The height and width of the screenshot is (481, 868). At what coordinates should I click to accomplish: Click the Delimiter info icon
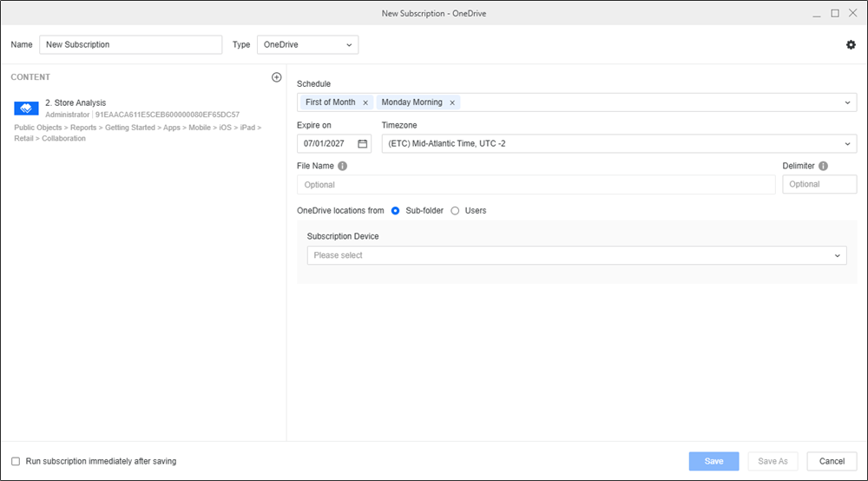[x=823, y=166]
